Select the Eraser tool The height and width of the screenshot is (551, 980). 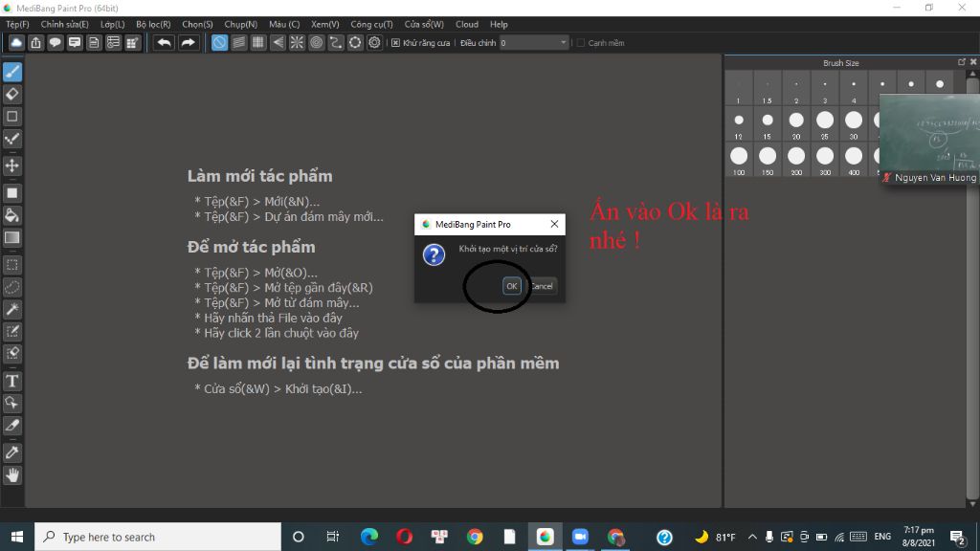[11, 95]
